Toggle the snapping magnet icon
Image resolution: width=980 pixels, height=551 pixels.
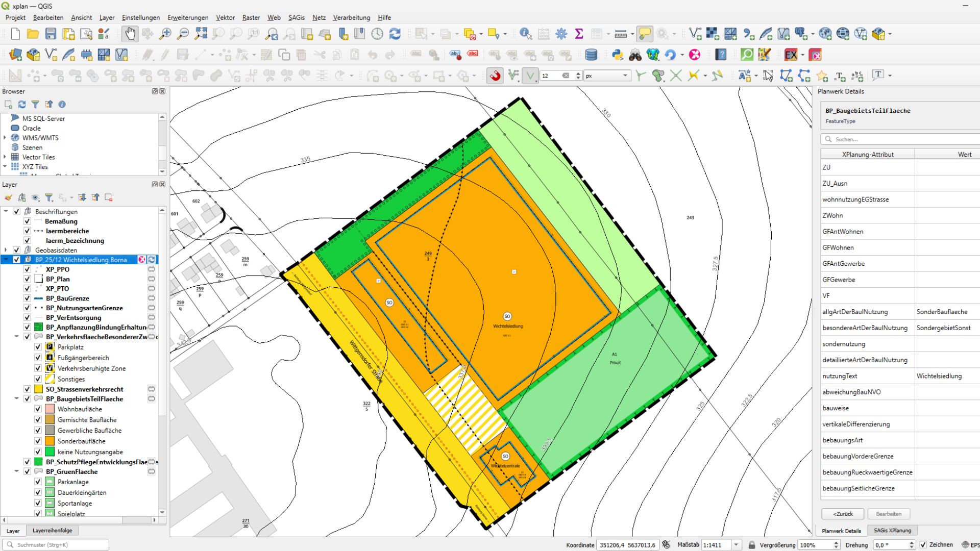pyautogui.click(x=495, y=76)
